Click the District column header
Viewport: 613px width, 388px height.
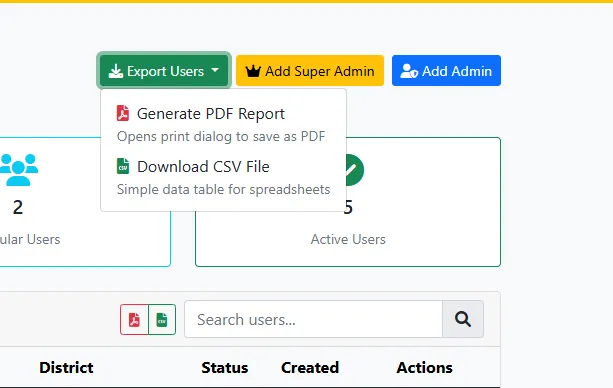(66, 368)
